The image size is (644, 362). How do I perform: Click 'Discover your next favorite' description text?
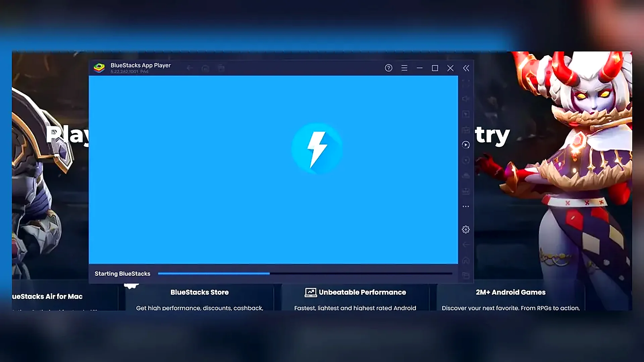[x=511, y=308]
